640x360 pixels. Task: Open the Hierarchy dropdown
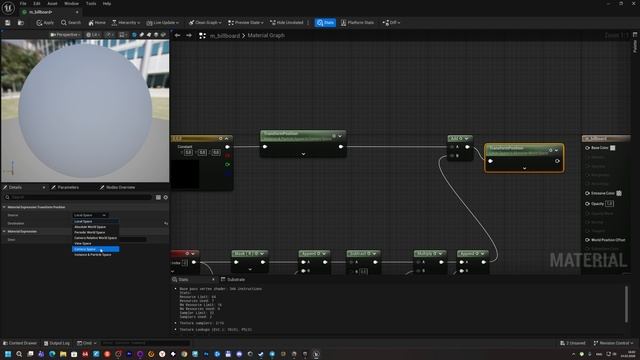126,23
